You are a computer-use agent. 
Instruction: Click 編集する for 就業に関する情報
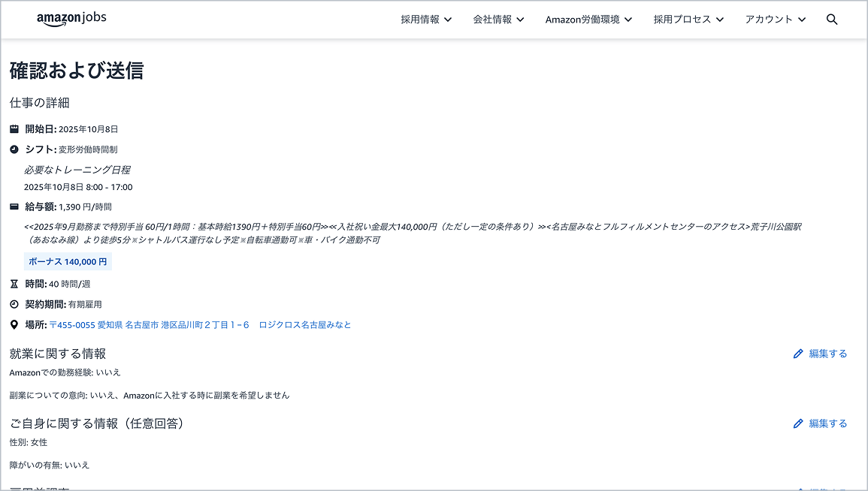[827, 354]
